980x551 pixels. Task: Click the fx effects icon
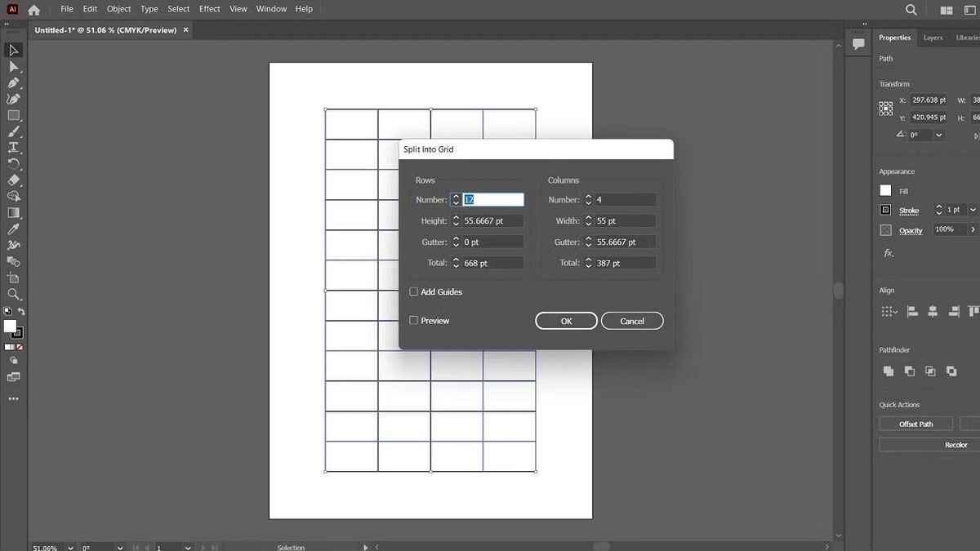[x=889, y=253]
